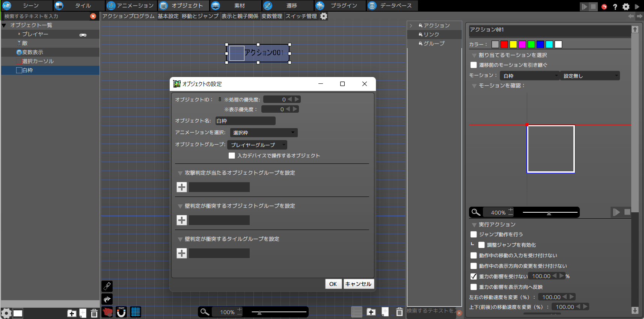
Task: Open object list settings gear icon
Action: tap(6, 313)
